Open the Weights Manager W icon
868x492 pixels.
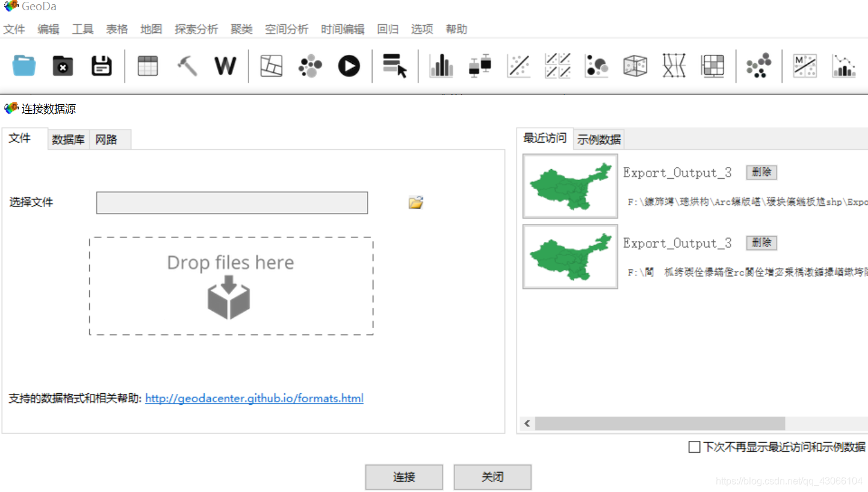pyautogui.click(x=225, y=66)
